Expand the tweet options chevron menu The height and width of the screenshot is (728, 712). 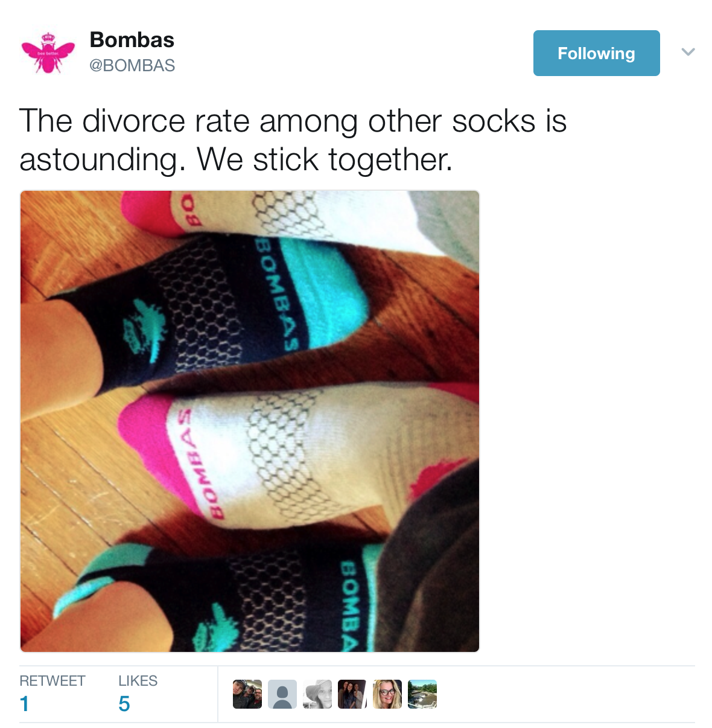(688, 52)
